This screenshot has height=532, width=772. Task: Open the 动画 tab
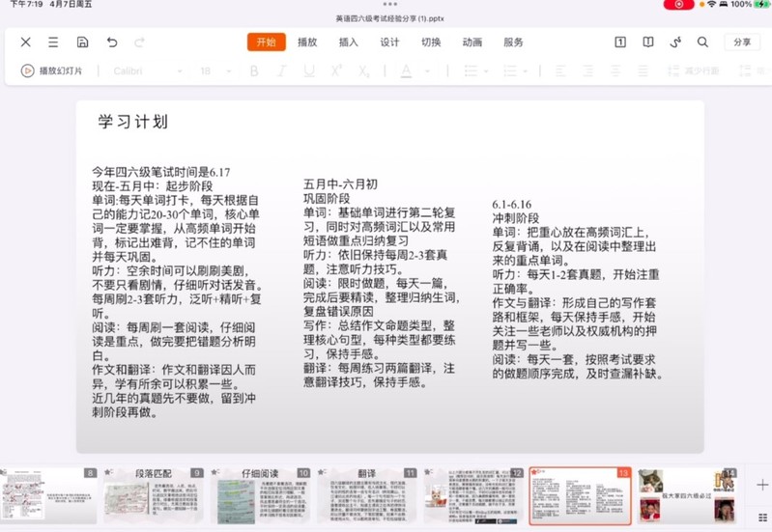[x=472, y=42]
